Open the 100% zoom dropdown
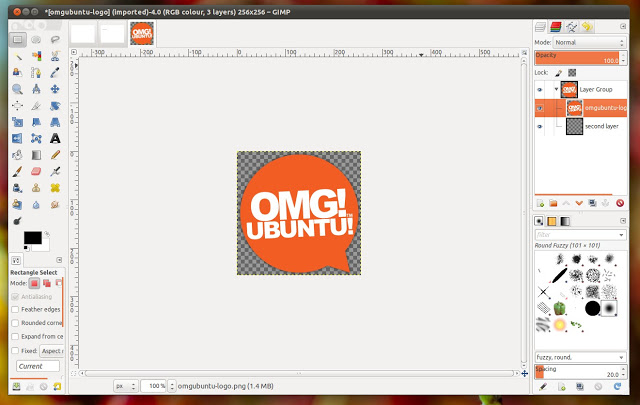640x405 pixels. click(x=172, y=386)
